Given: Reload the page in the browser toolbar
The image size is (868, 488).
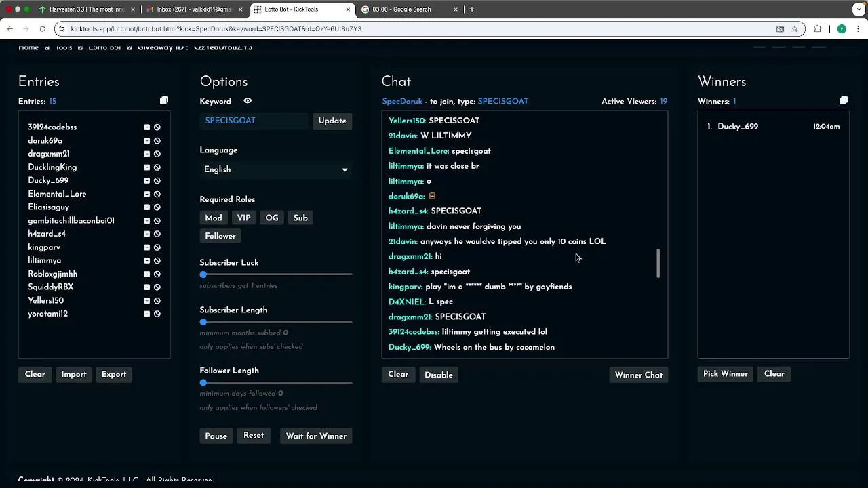Looking at the screenshot, I should (42, 29).
